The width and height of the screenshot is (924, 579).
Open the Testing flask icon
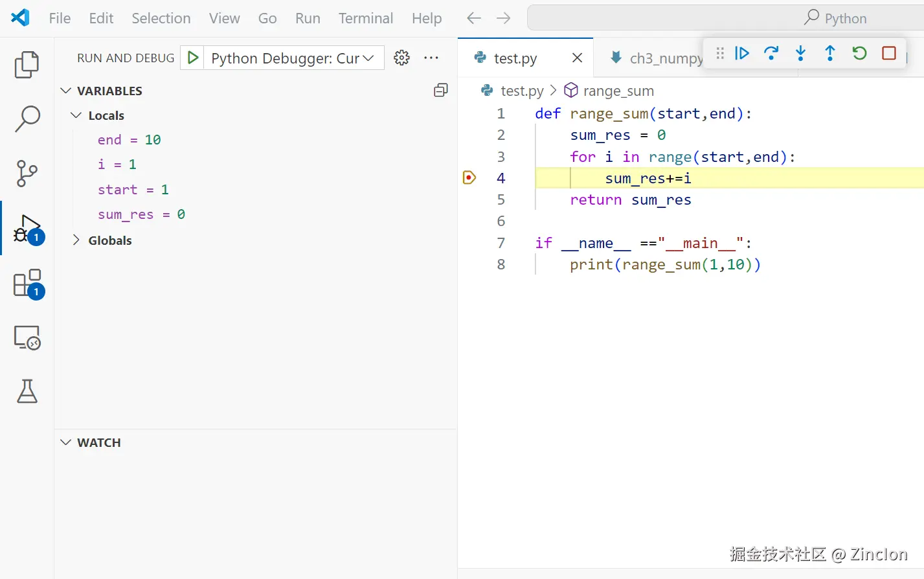[x=27, y=391]
